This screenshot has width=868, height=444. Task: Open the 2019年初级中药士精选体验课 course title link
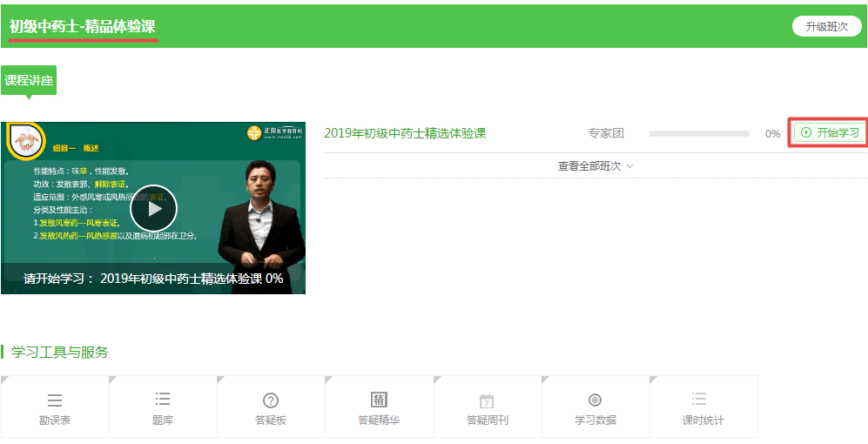click(x=405, y=133)
